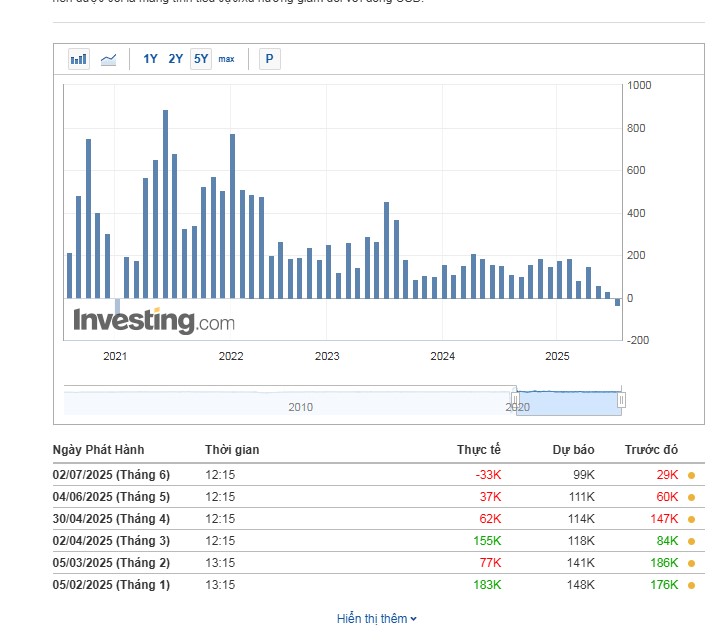Screen dimensions: 720x643
Task: Select the 5Y time range
Action: (x=201, y=59)
